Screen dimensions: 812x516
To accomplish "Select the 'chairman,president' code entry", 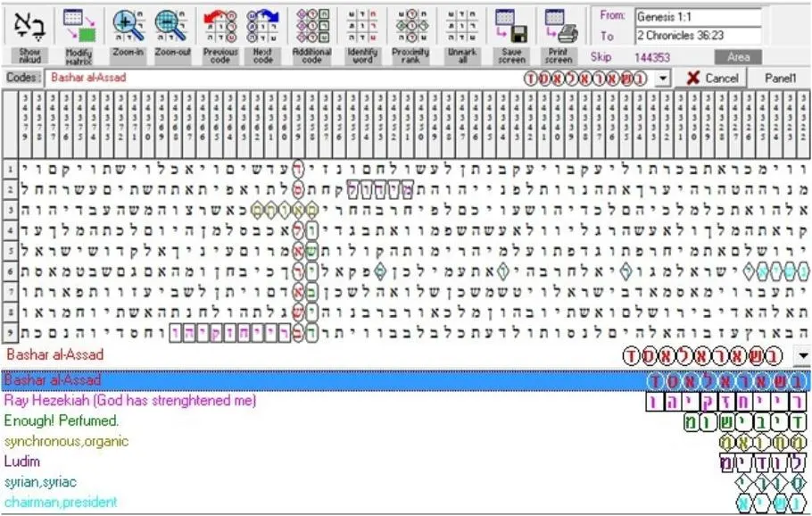I will (x=406, y=502).
